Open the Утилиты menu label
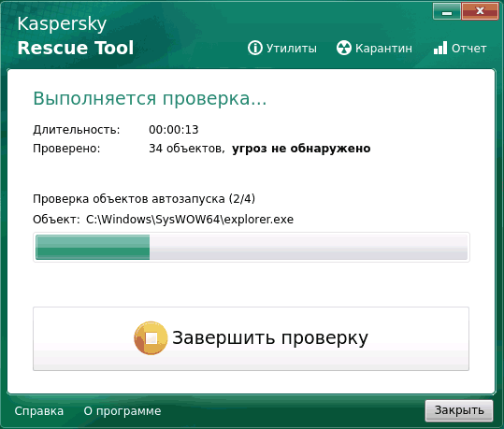This screenshot has height=429, width=504. coord(292,49)
